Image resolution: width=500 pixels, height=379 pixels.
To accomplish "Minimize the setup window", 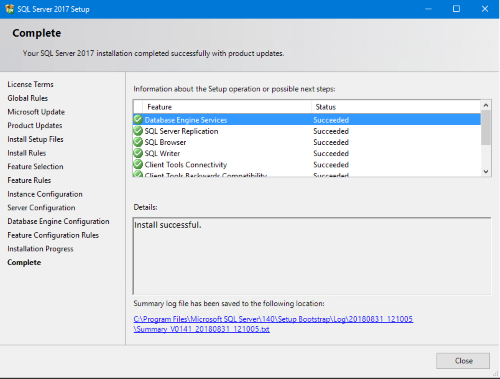I will tap(428, 9).
